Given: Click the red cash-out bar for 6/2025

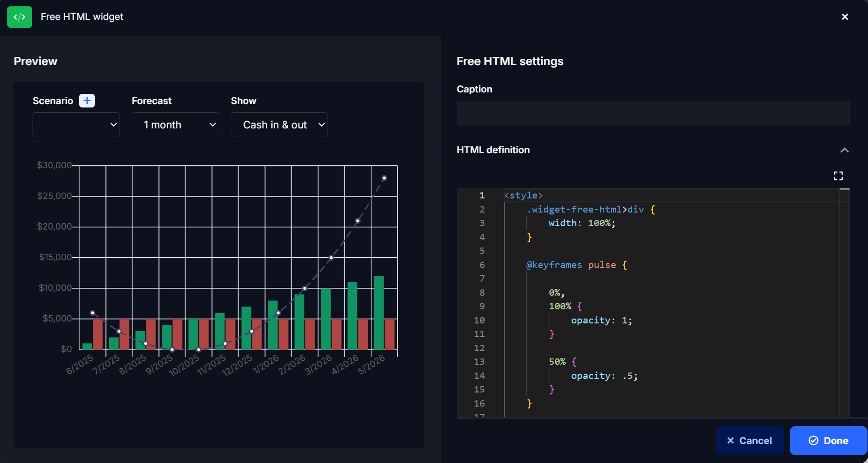Looking at the screenshot, I should 98,334.
